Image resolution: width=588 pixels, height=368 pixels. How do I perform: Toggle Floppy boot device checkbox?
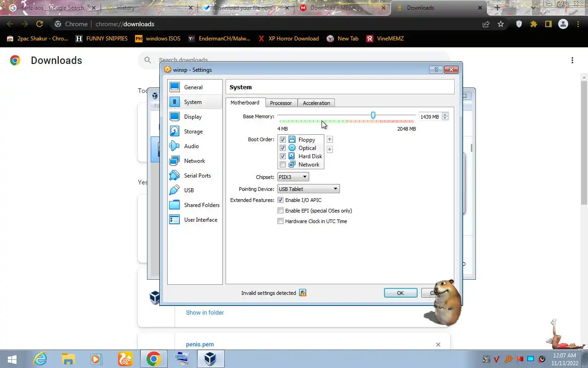point(283,140)
